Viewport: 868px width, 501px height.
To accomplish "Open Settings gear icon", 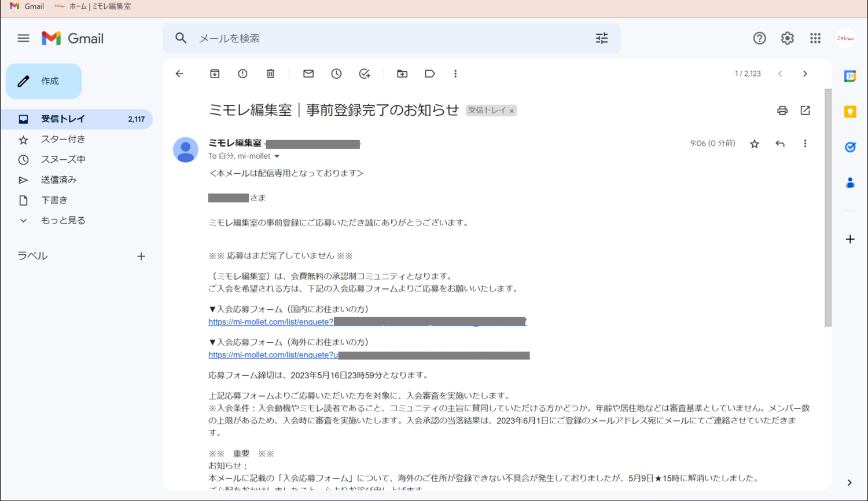I will pyautogui.click(x=787, y=38).
